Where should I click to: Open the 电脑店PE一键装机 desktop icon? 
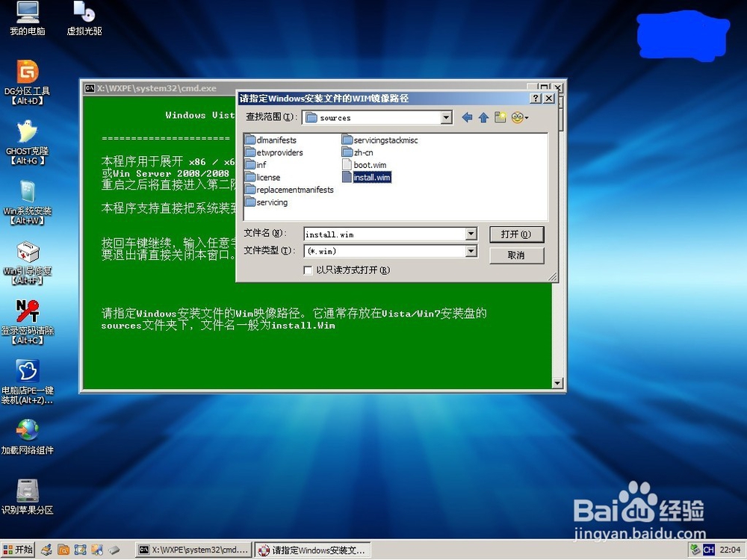point(27,382)
